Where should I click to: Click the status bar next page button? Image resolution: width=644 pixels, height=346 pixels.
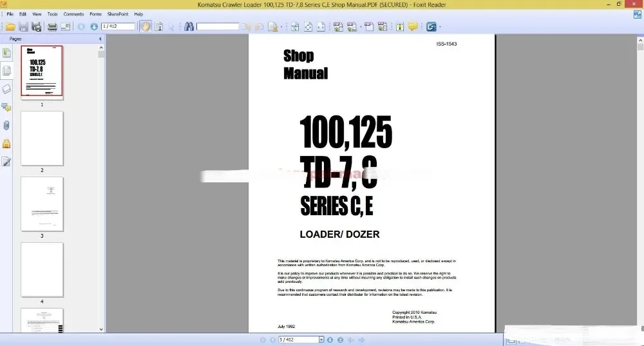click(330, 340)
